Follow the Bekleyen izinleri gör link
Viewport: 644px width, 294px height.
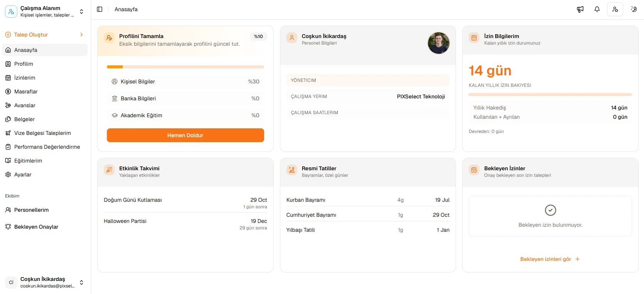pyautogui.click(x=550, y=259)
